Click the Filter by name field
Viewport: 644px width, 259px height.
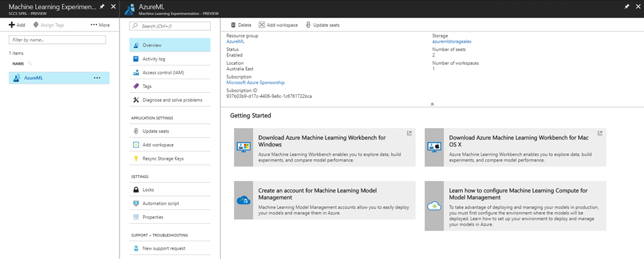point(57,40)
